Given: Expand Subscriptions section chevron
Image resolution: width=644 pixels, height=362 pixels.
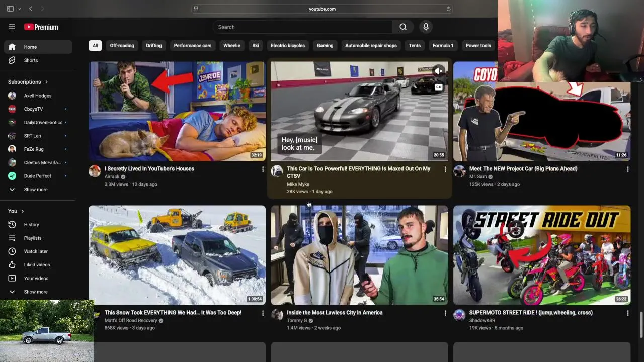Looking at the screenshot, I should [46, 82].
